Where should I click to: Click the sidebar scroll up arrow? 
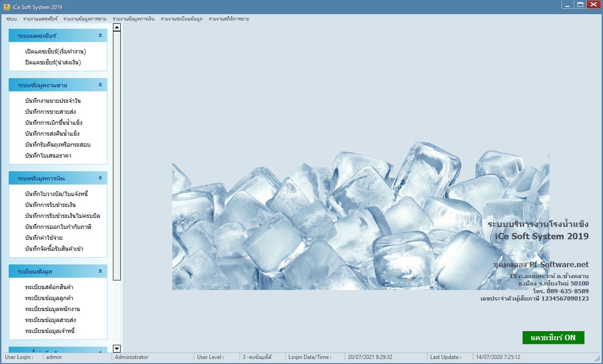[117, 27]
